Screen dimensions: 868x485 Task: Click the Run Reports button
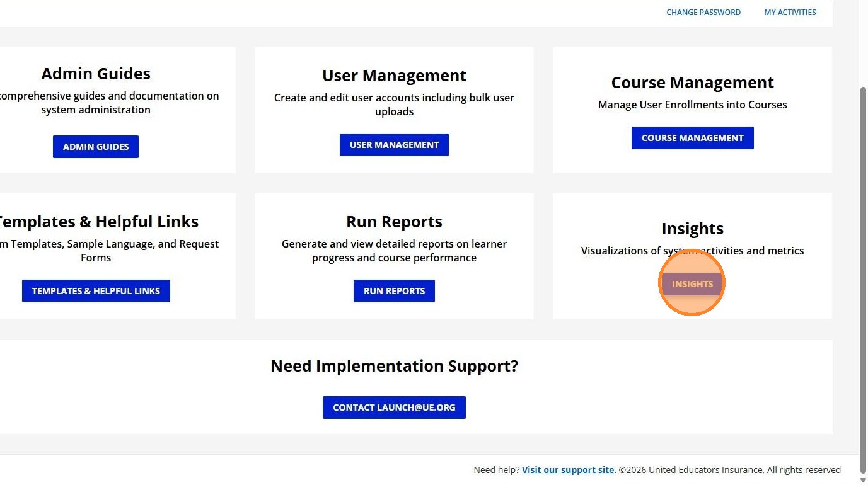coord(394,291)
